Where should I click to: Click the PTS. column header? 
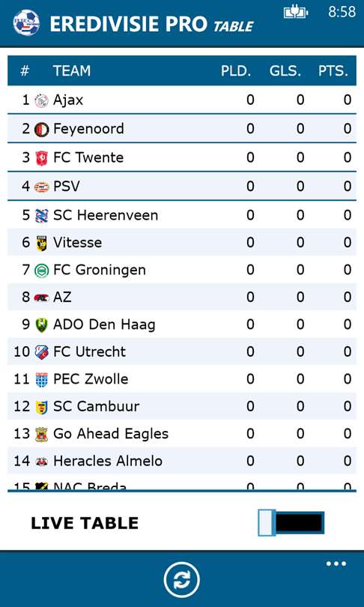[333, 71]
